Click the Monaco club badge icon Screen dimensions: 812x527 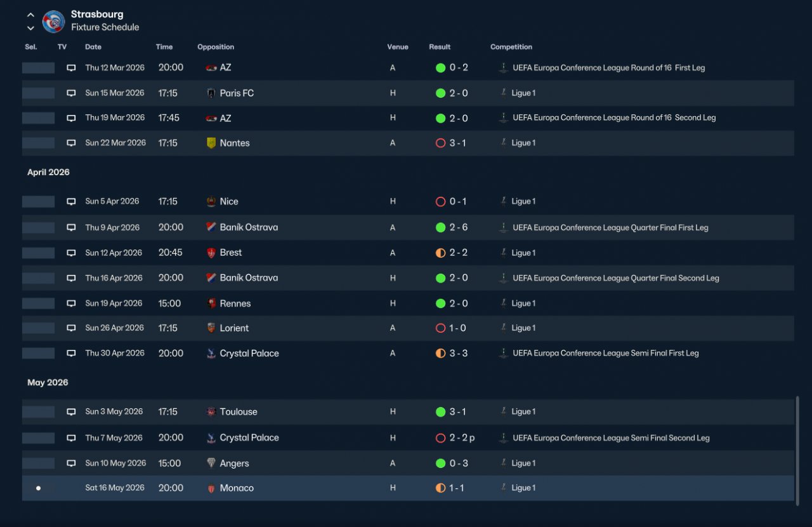(x=211, y=488)
